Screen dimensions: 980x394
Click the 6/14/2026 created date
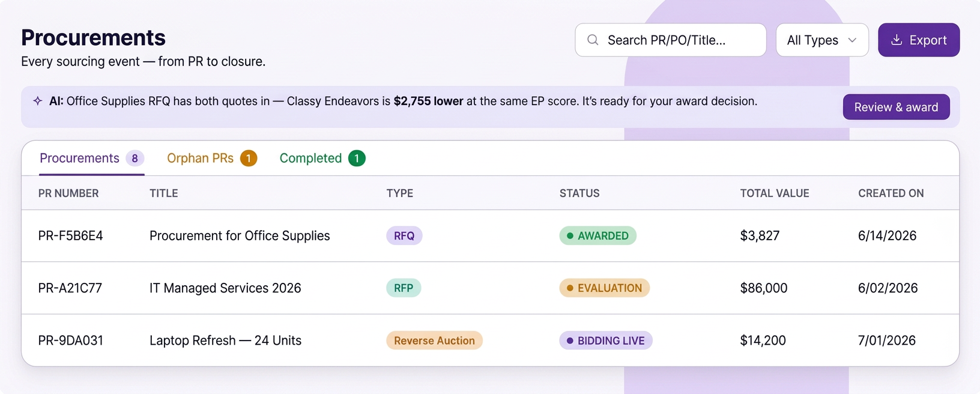point(888,235)
